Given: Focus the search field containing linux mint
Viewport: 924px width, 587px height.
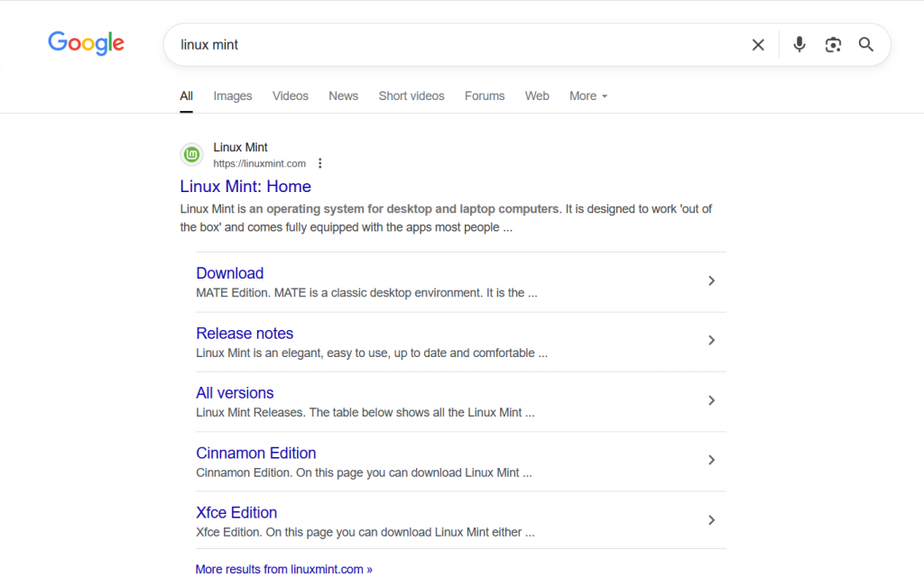Looking at the screenshot, I should 451,45.
